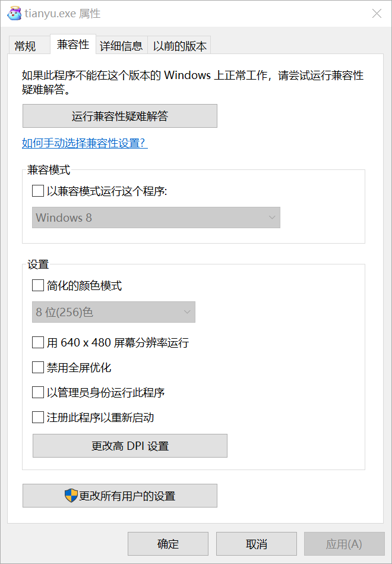Expand the 8 位(256)色 color dropdown
Screen dimensions: 392x564
click(x=113, y=312)
